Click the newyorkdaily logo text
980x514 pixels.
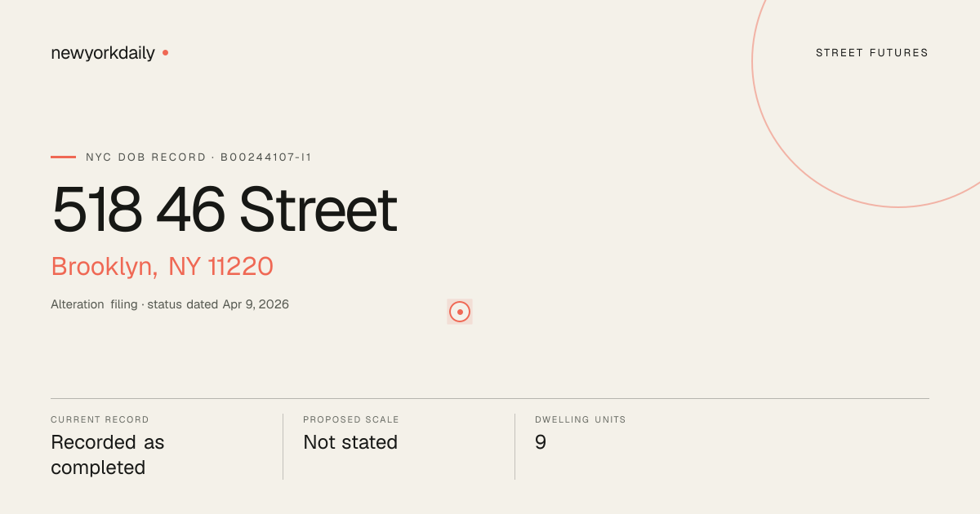click(103, 53)
